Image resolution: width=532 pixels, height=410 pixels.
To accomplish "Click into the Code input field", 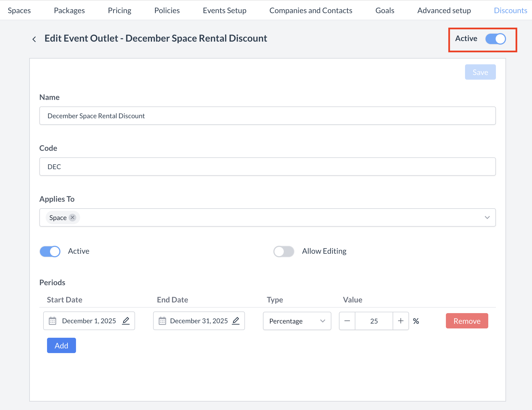I will 267,166.
